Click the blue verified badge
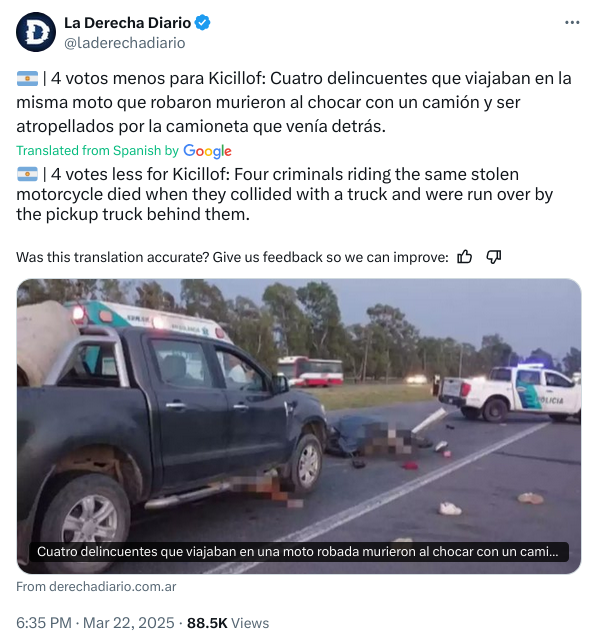Image resolution: width=598 pixels, height=644 pixels. coord(202,23)
